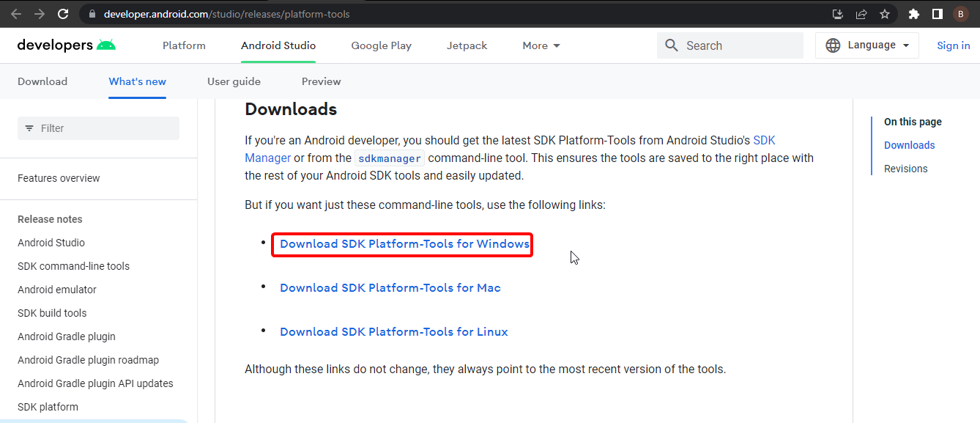Viewport: 980px width, 423px height.
Task: Open SDK build tools in sidebar
Action: (52, 313)
